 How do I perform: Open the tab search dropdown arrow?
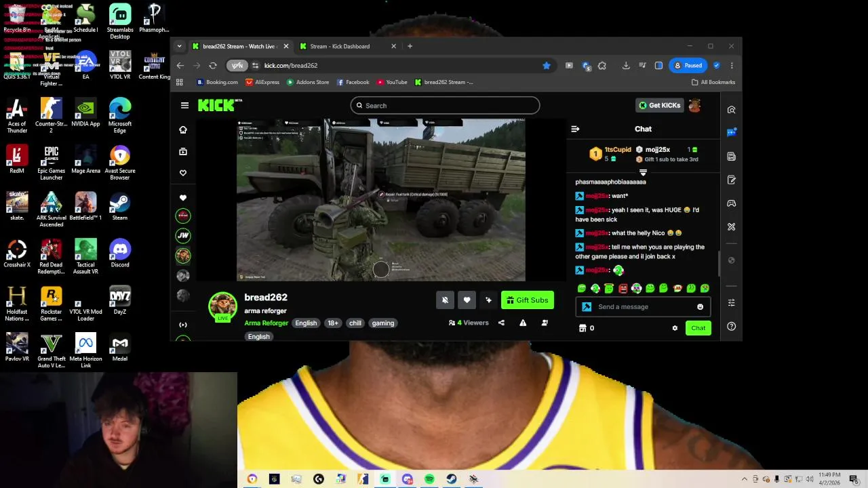point(179,46)
